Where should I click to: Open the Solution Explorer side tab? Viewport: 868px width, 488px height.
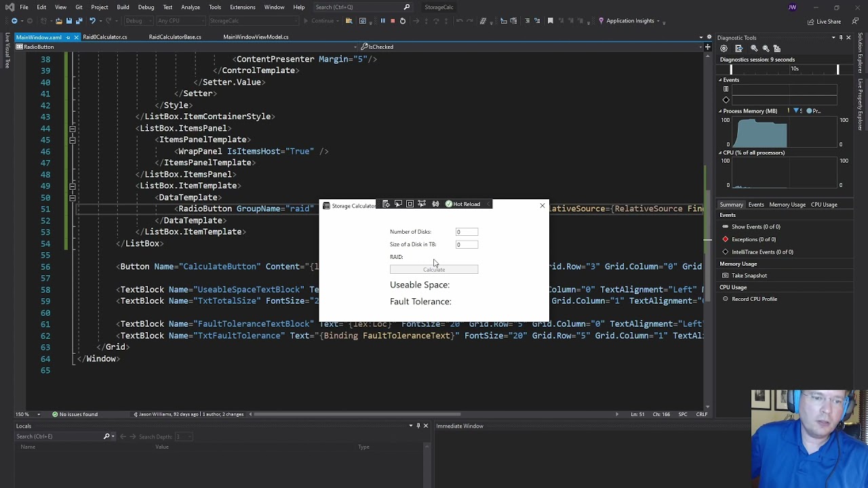861,54
